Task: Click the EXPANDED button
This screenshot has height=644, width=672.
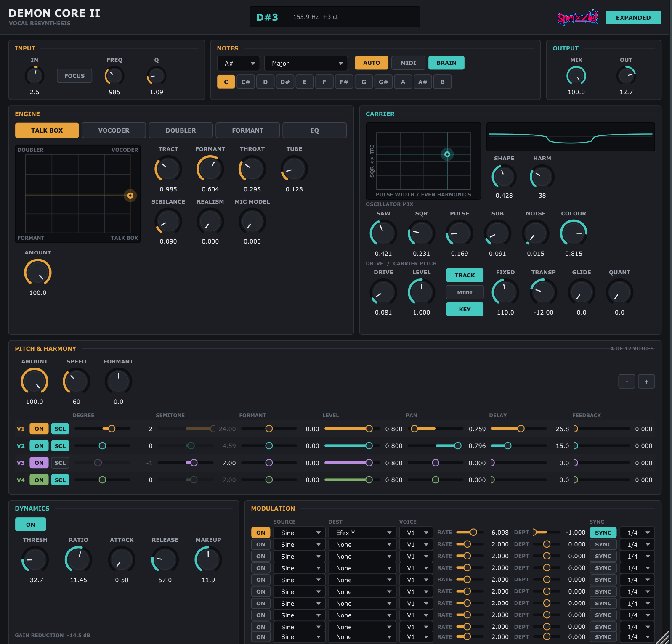Action: [x=633, y=18]
